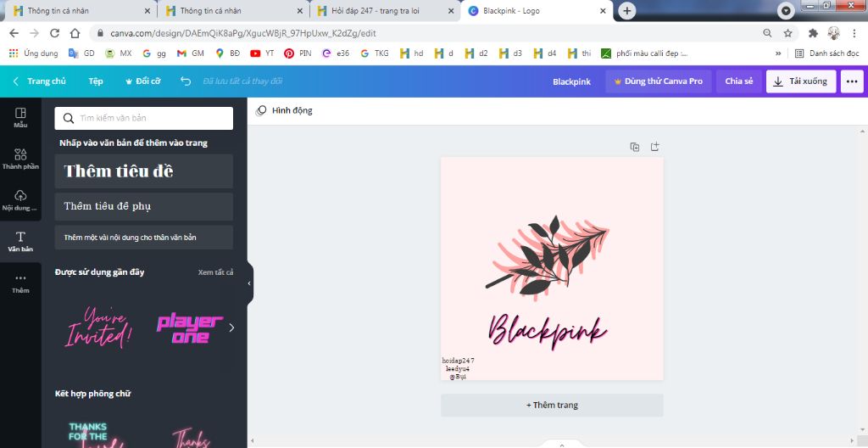Open the Ứng dụng apps bookmark
Viewport: 868px width, 448px height.
(34, 53)
